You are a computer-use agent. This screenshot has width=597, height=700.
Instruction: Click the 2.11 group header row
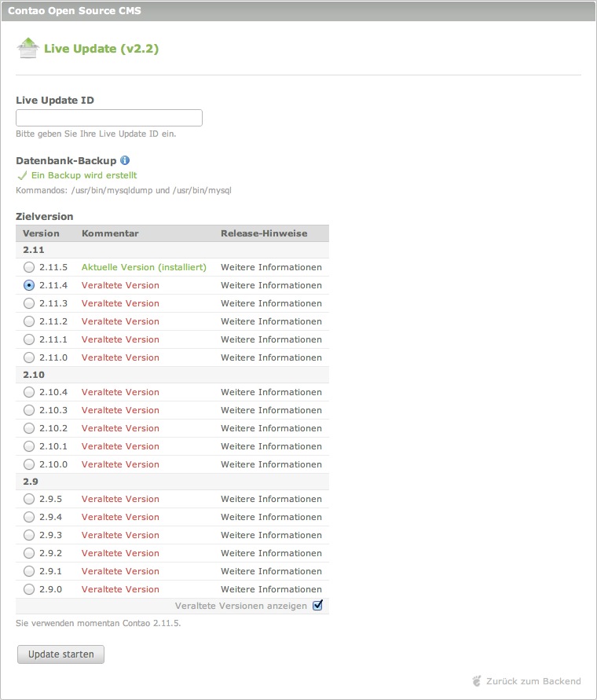coord(172,250)
